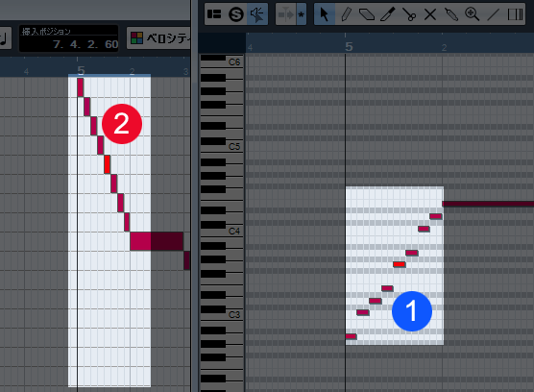
Task: Select the Draw pencil tool
Action: point(346,14)
